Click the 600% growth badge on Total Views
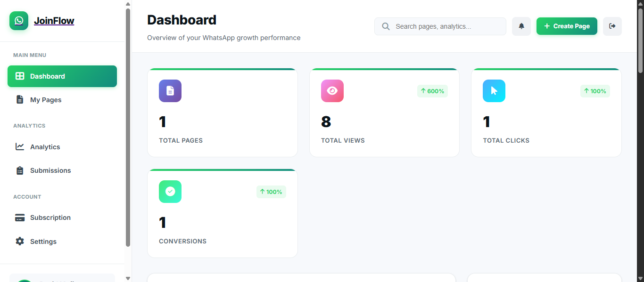 coord(432,91)
